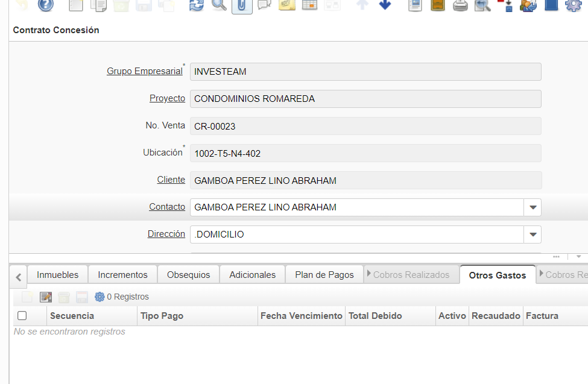
Task: Open the gear process icon in top toolbar
Action: coord(573,5)
